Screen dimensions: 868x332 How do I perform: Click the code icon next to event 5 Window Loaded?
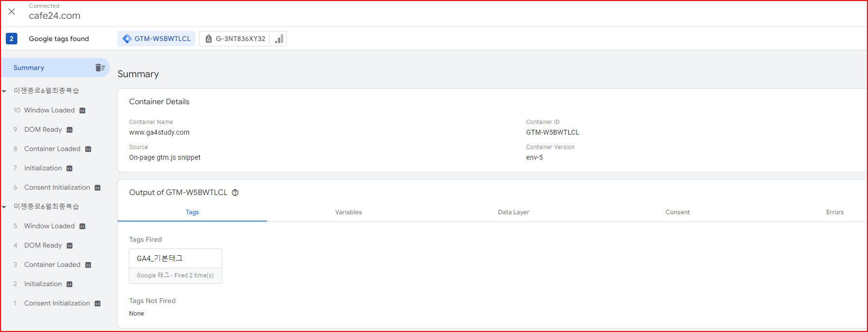[82, 226]
